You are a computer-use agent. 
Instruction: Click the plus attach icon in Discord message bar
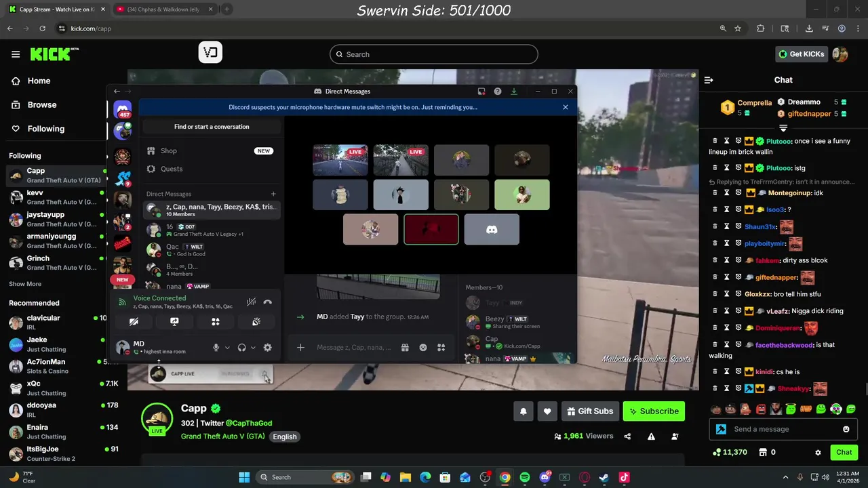pyautogui.click(x=300, y=348)
